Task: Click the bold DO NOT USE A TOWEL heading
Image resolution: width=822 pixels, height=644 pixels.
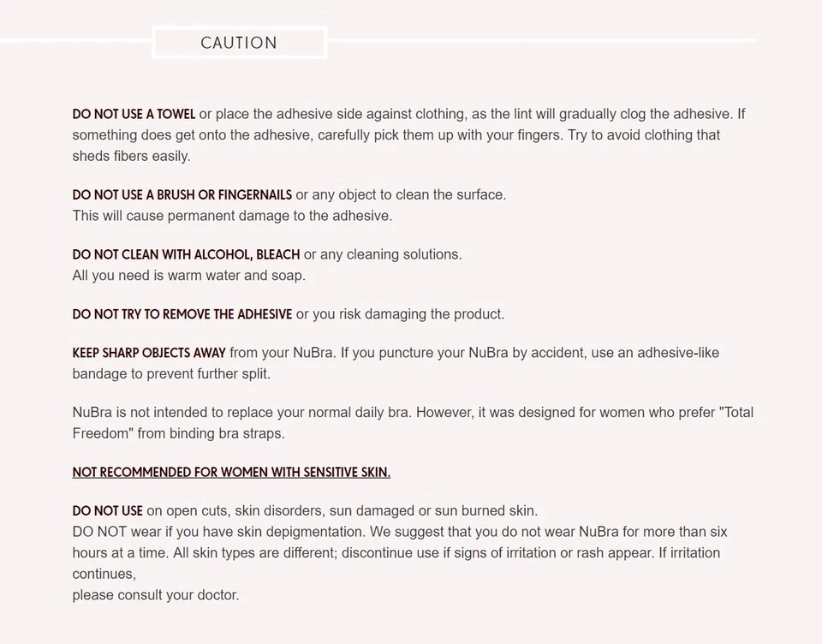Action: click(x=134, y=114)
